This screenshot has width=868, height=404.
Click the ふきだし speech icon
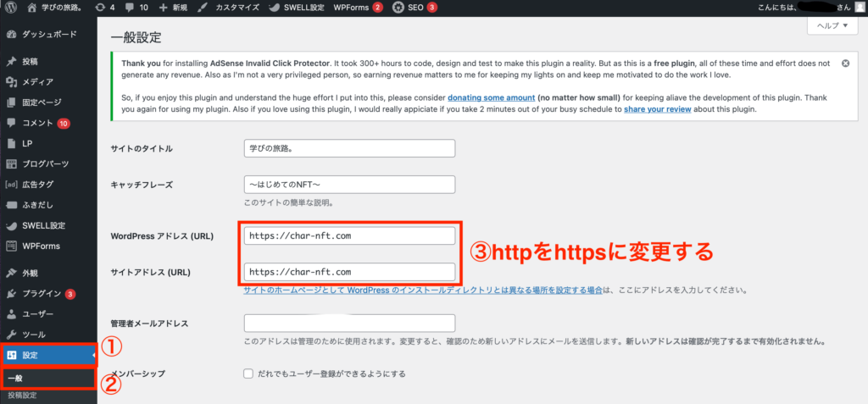(x=11, y=205)
